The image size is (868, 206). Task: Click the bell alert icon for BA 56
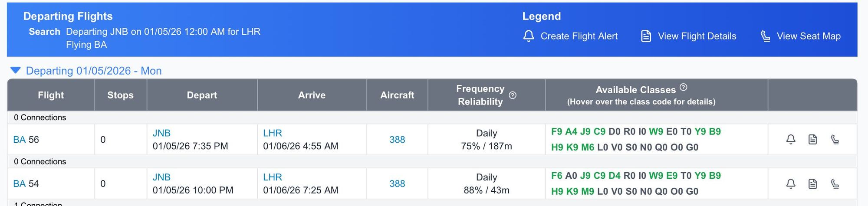pos(791,139)
